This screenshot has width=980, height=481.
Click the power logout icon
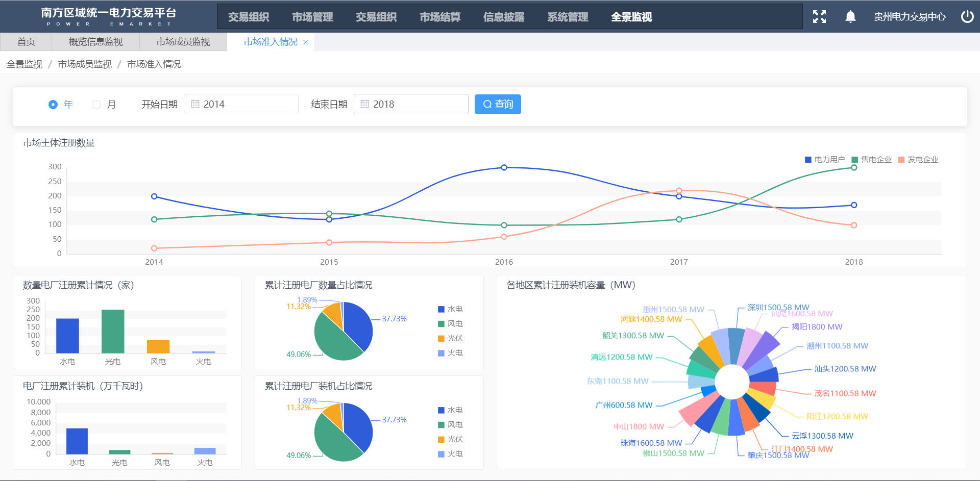(x=967, y=17)
